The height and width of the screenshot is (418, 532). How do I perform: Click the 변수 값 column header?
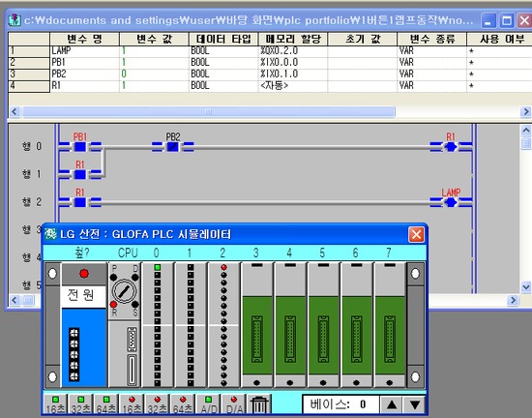(x=154, y=39)
